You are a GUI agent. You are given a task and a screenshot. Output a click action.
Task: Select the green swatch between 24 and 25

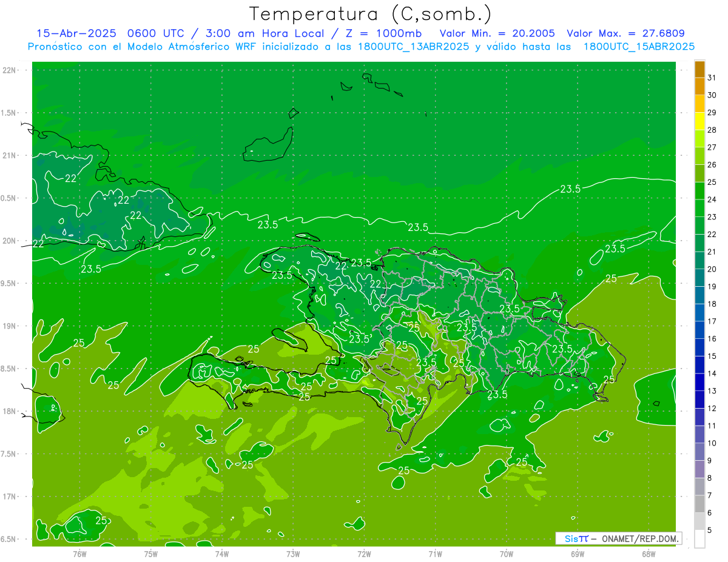699,191
